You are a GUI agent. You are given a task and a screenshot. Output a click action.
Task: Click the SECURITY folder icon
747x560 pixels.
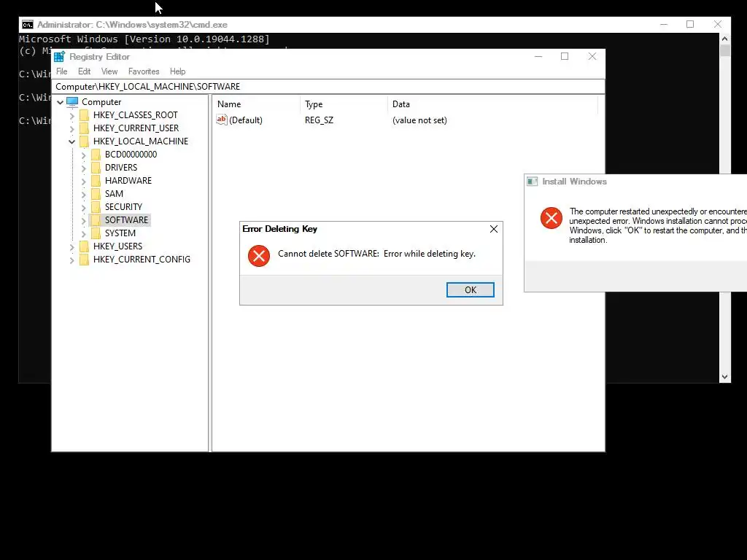tap(96, 206)
